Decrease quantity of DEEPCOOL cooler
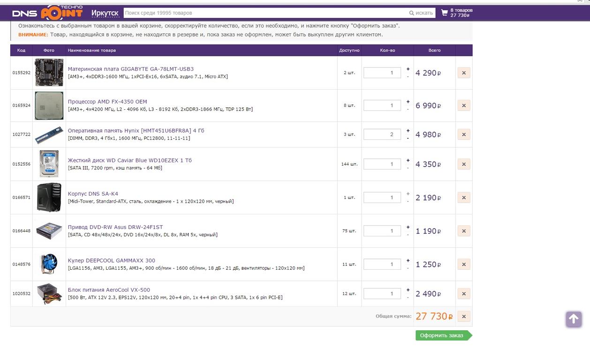 pyautogui.click(x=408, y=268)
